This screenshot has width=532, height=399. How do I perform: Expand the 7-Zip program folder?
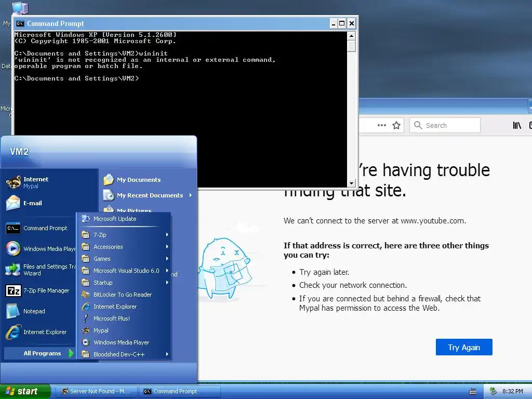125,235
